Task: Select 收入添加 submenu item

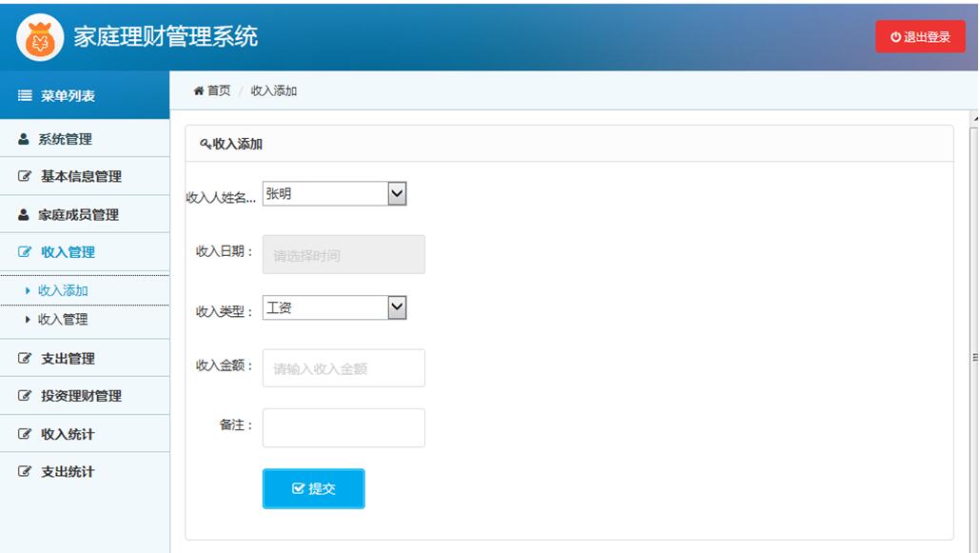Action: pyautogui.click(x=63, y=291)
